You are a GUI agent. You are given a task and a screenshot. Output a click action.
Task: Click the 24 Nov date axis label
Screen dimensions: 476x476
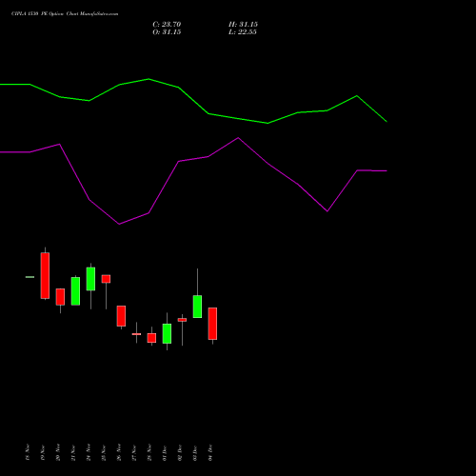point(89,452)
